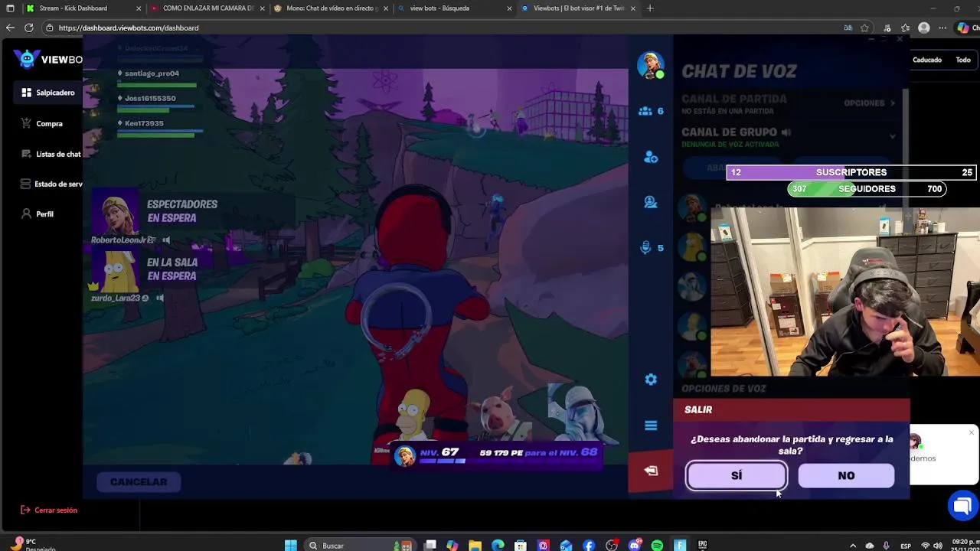
Task: Open the game settings gear icon
Action: coord(651,380)
